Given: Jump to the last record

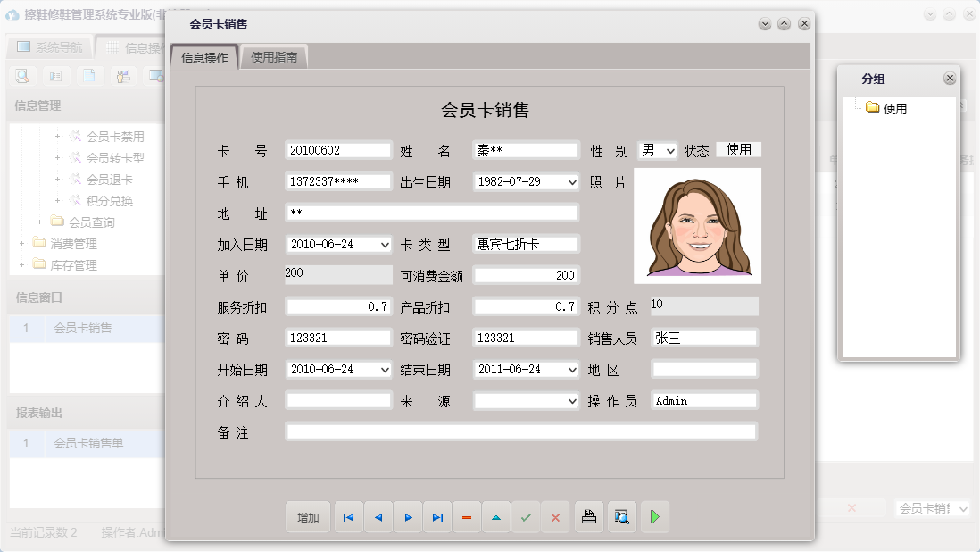Looking at the screenshot, I should tap(437, 517).
